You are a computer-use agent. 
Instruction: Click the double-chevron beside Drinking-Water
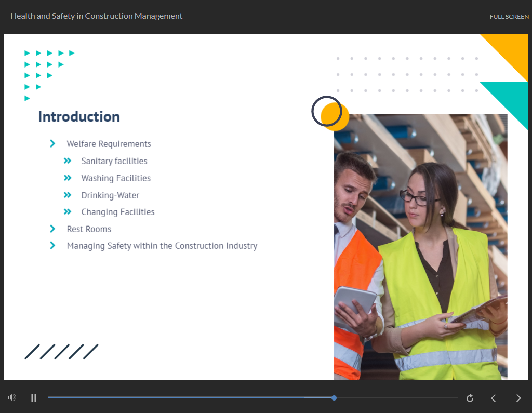pyautogui.click(x=68, y=195)
